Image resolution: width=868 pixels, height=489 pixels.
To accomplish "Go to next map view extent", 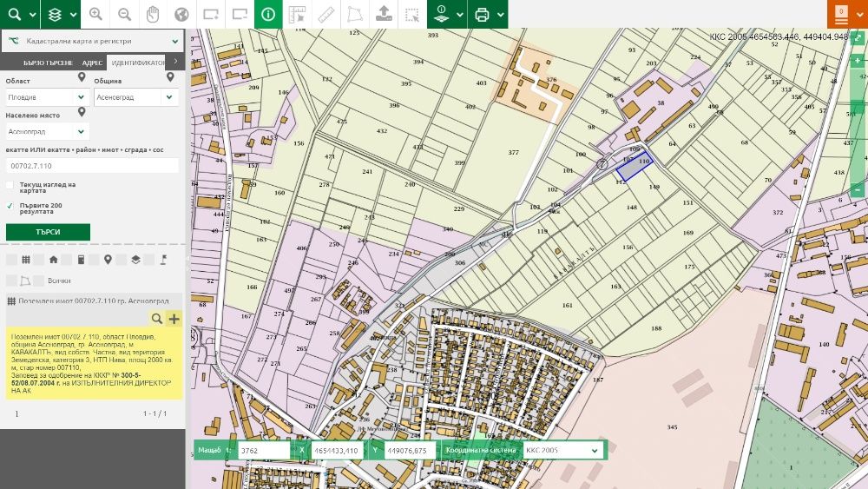I will pyautogui.click(x=211, y=15).
